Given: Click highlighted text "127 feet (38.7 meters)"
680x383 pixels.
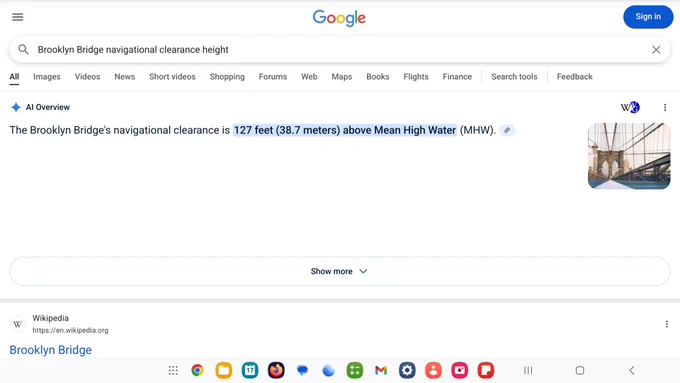Looking at the screenshot, I should pos(287,130).
